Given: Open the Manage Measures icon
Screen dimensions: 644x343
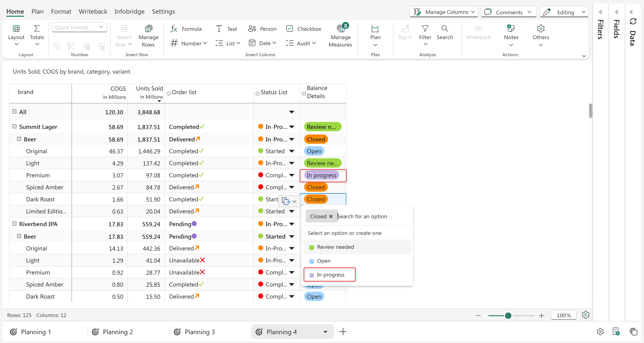Looking at the screenshot, I should (340, 29).
